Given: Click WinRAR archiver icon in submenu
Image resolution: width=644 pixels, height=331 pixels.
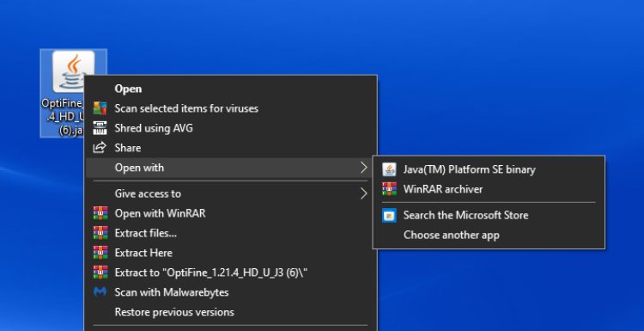Looking at the screenshot, I should click(389, 189).
